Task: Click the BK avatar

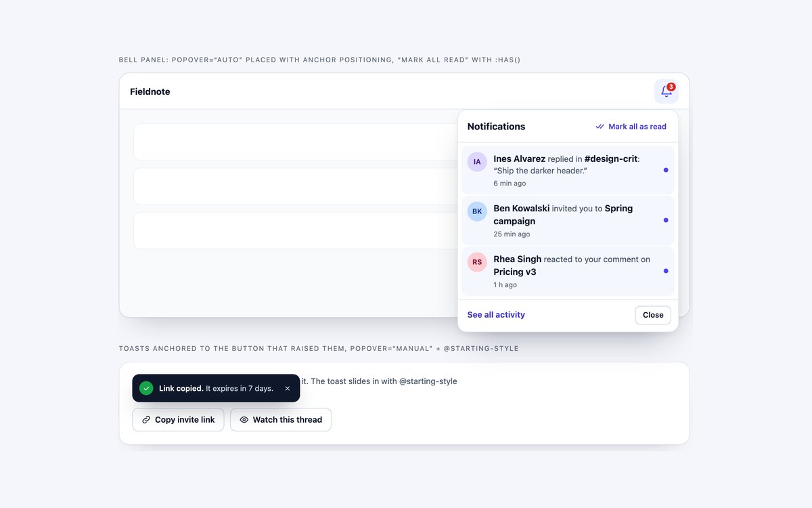Action: tap(477, 211)
